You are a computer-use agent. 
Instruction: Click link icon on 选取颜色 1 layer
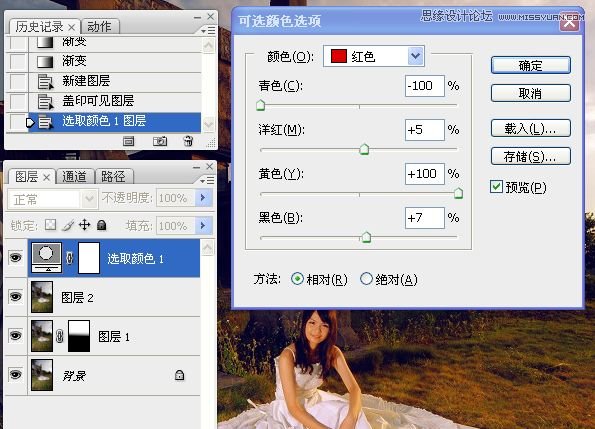click(69, 258)
